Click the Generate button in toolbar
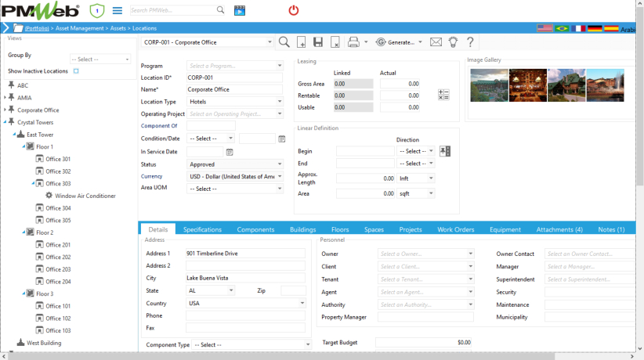This screenshot has width=644, height=360. 400,42
